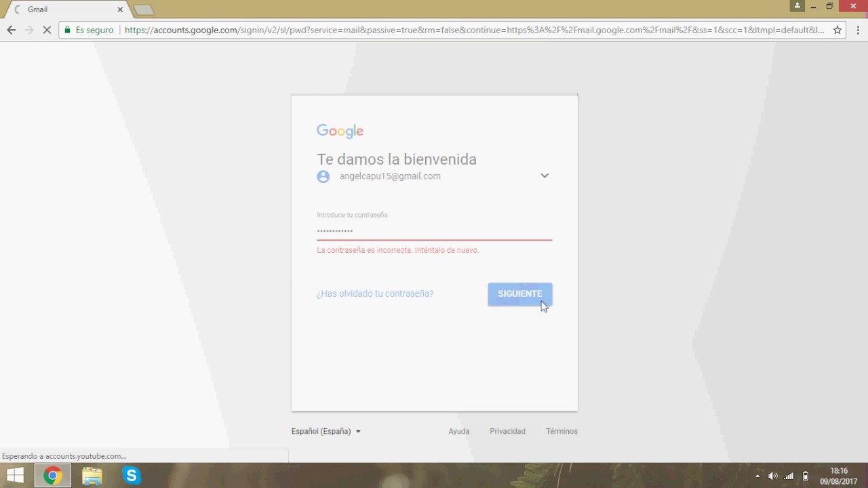The image size is (868, 488).
Task: Click the volume speaker tray icon
Action: coord(773,476)
